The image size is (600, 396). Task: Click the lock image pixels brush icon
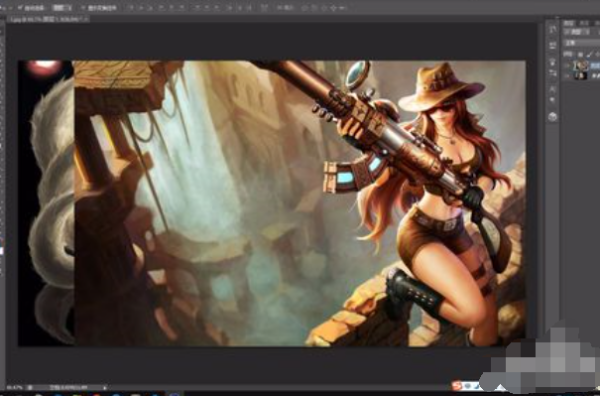[589, 54]
